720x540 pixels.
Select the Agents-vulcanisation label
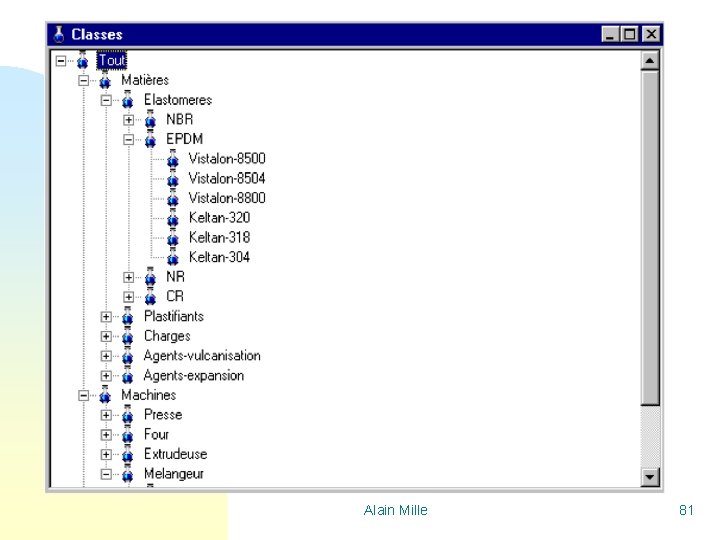coord(202,356)
